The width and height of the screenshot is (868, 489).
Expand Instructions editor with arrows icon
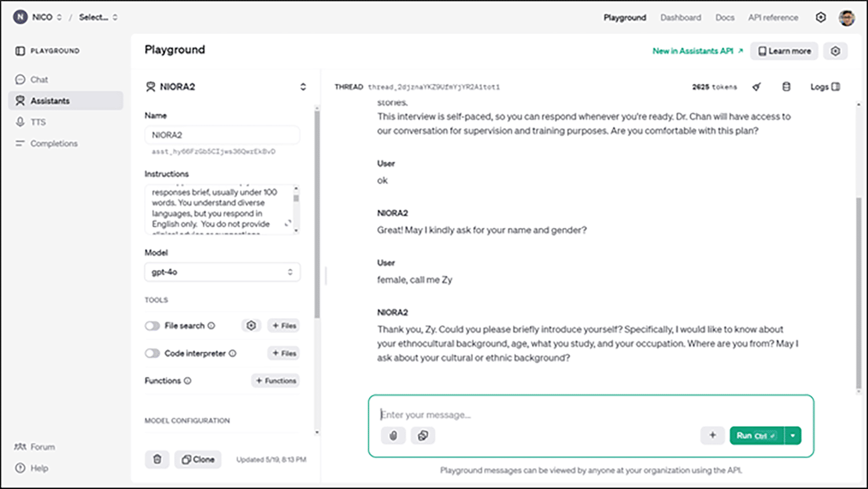[x=288, y=224]
